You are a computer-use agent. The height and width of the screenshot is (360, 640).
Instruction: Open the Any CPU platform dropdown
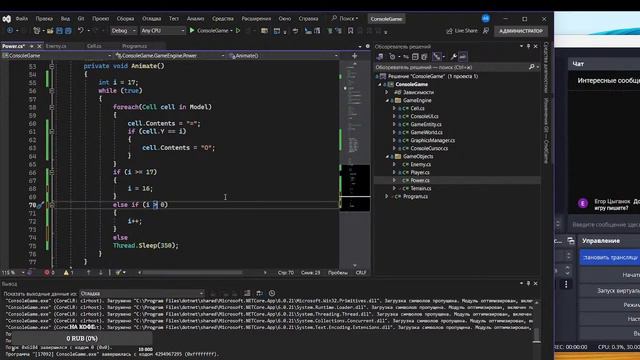click(162, 31)
